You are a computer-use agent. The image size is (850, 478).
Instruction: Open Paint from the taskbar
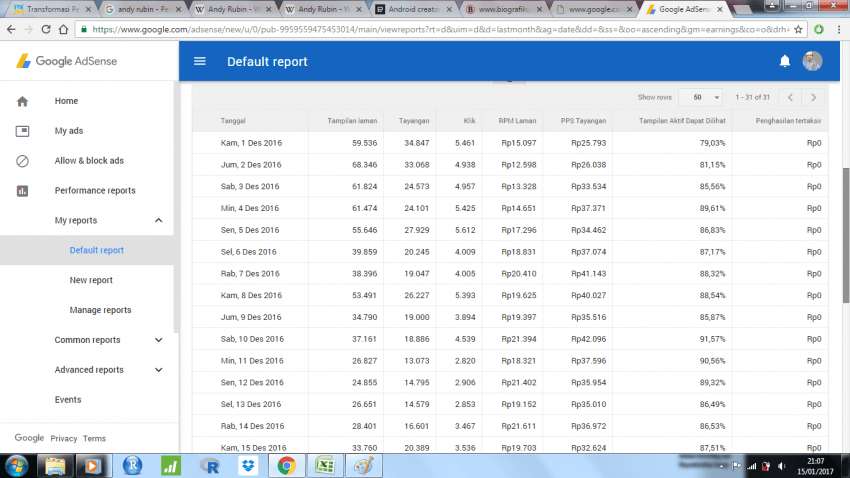point(364,466)
